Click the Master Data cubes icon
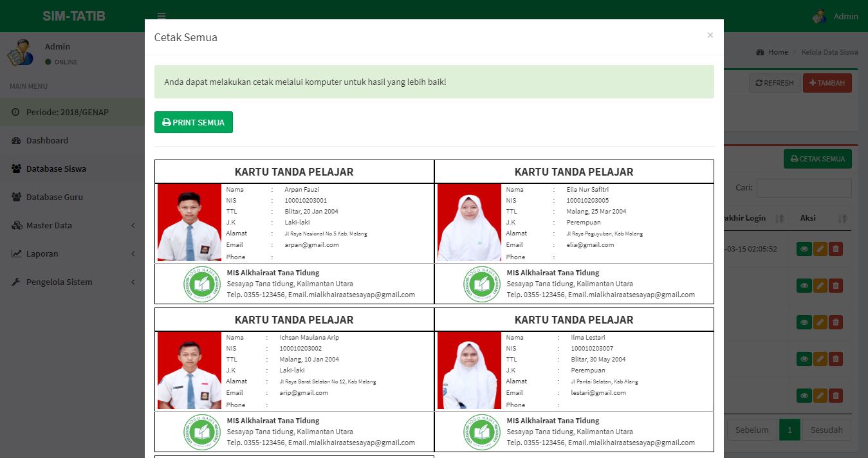The height and width of the screenshot is (458, 868). tap(17, 225)
